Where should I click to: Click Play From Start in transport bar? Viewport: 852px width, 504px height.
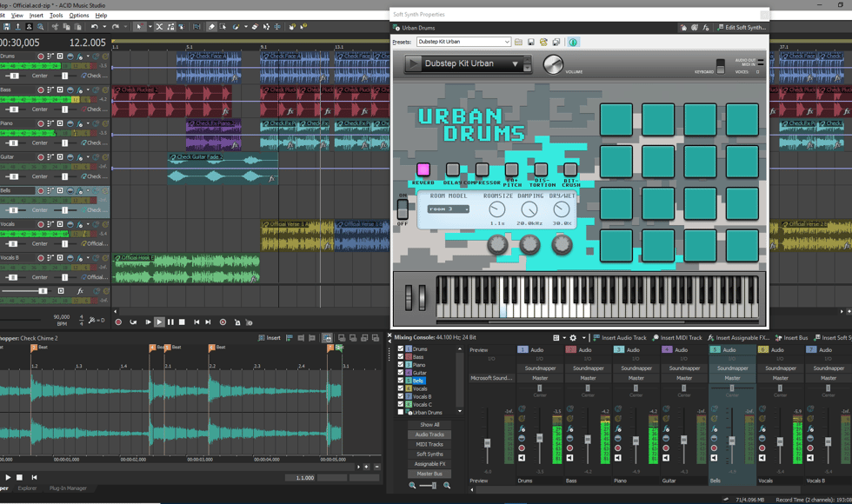pyautogui.click(x=148, y=322)
